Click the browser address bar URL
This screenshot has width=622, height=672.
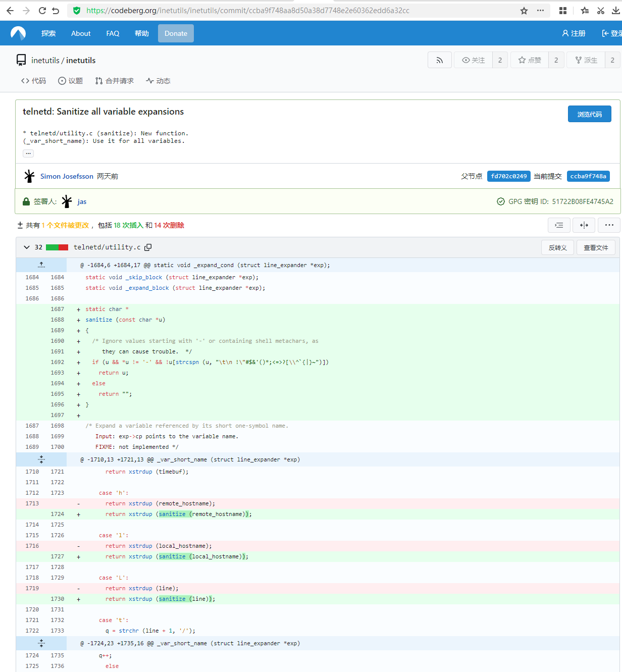(247, 11)
